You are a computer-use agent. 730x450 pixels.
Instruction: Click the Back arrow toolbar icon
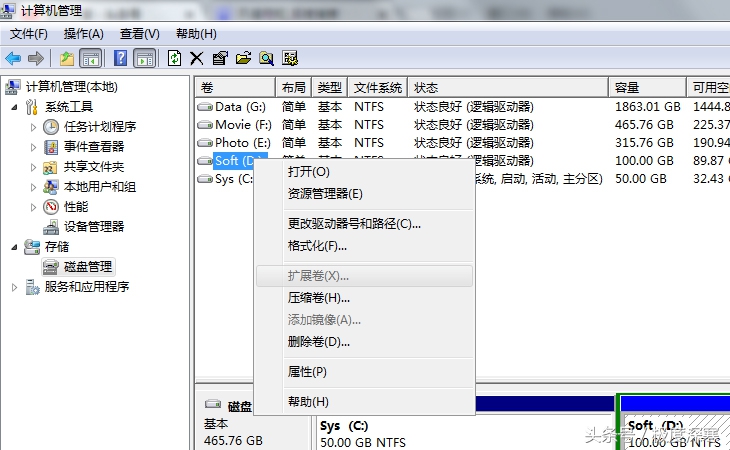coord(13,59)
